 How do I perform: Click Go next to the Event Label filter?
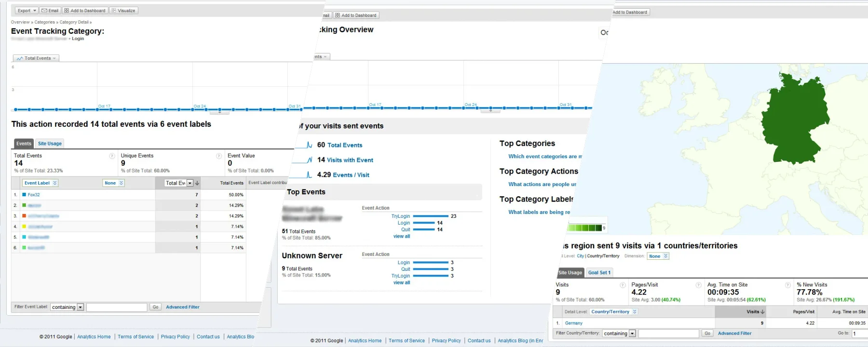click(155, 307)
